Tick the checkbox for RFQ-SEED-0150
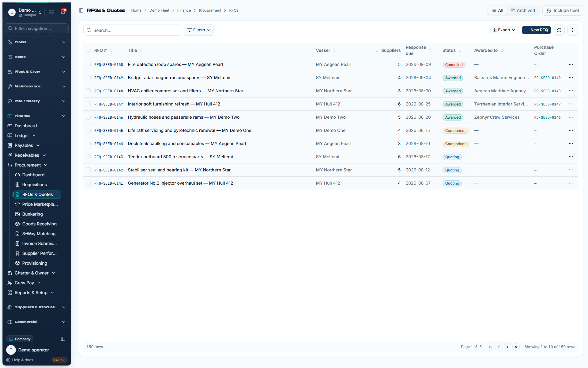The width and height of the screenshot is (588, 368). (88, 64)
